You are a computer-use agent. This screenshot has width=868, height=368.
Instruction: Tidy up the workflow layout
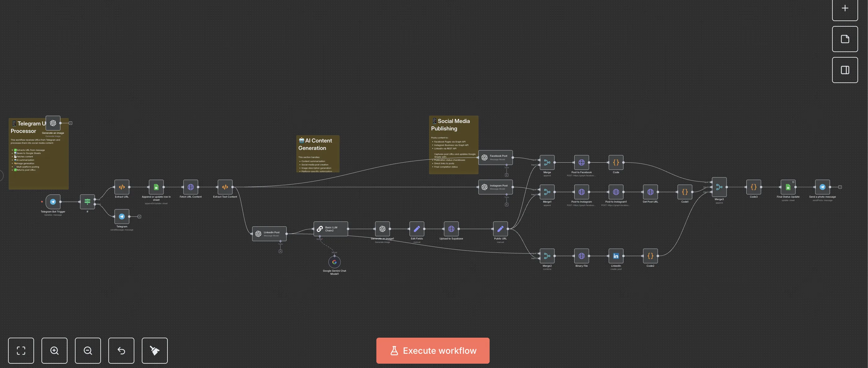pos(155,350)
